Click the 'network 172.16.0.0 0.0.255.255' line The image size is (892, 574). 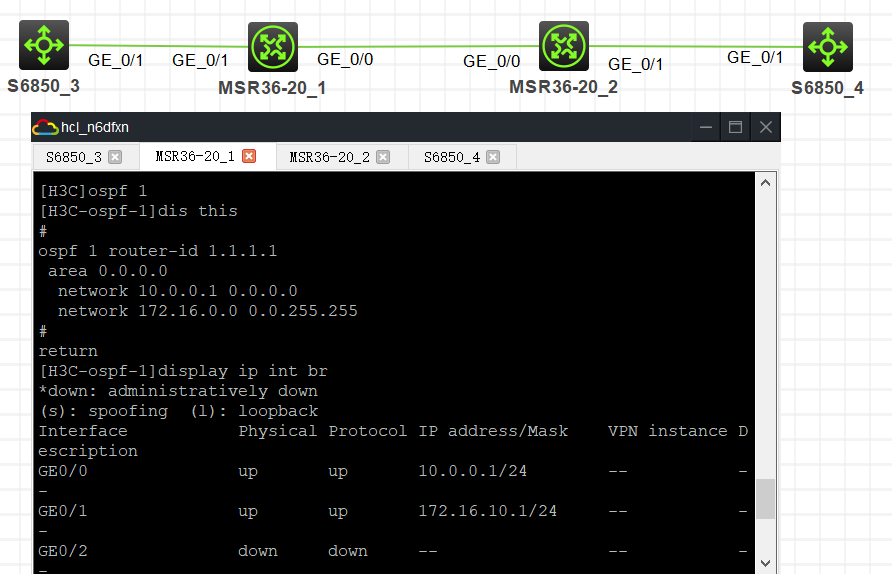(208, 311)
